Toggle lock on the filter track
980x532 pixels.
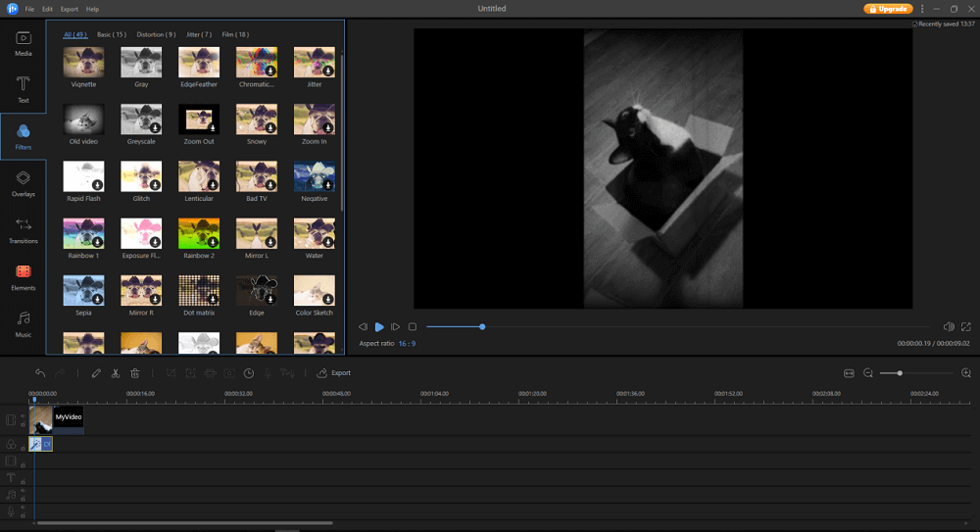23,448
